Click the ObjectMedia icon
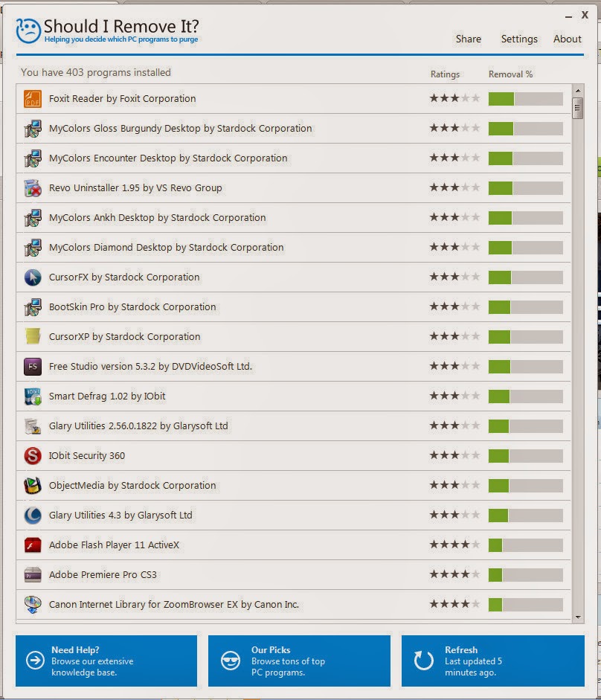 pyautogui.click(x=33, y=485)
